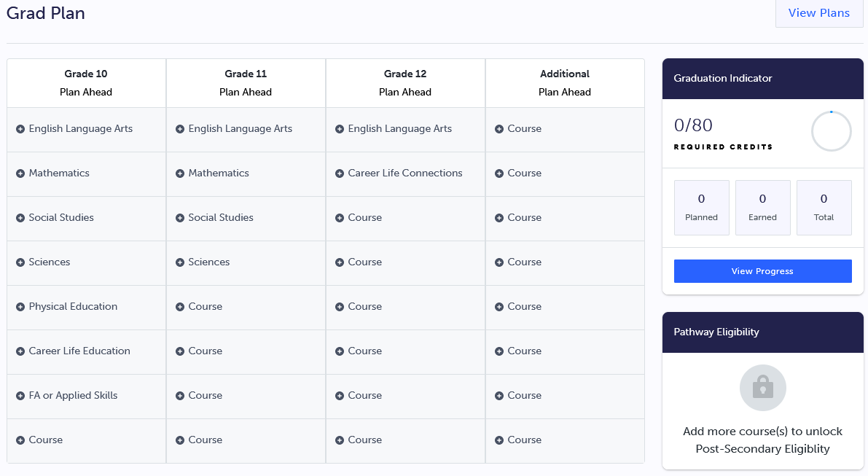Screen dimensions: 868x476
Task: Click the padlock icon in Pathway Eligibility
Action: (763, 388)
